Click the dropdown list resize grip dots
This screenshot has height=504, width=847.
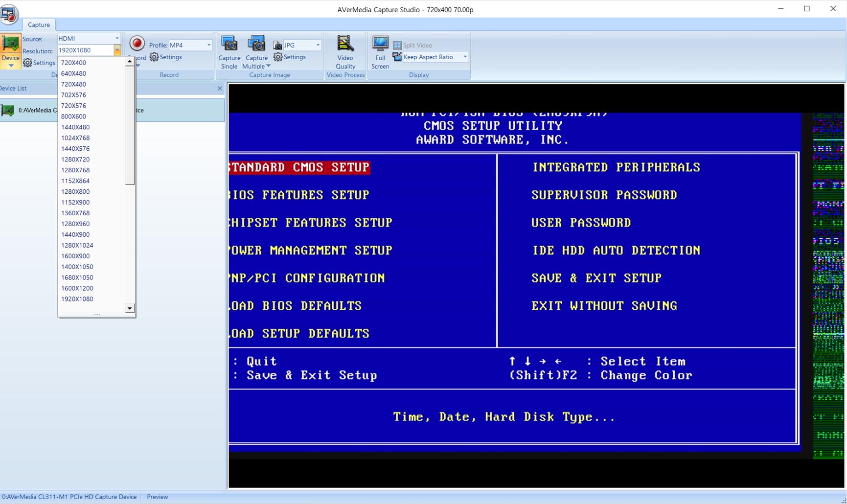(96, 315)
